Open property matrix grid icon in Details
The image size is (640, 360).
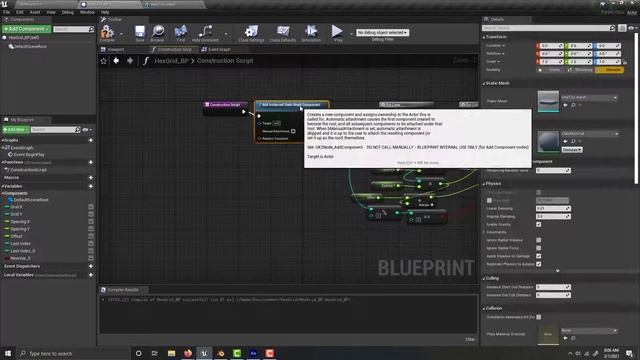point(622,28)
